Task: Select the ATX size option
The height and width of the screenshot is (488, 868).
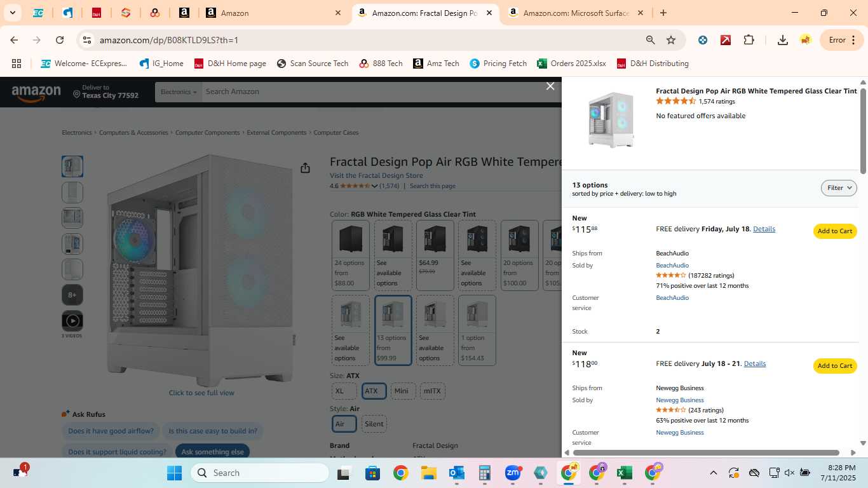Action: (x=374, y=391)
